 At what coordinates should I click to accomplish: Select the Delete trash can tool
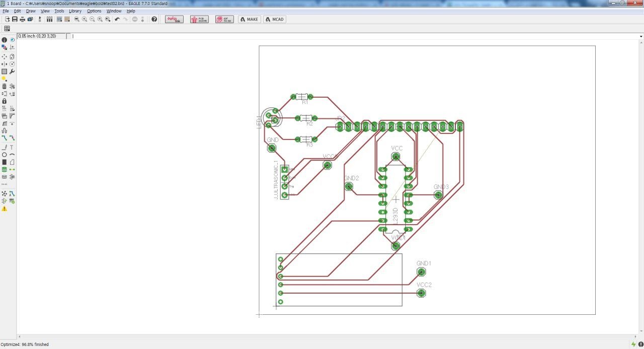5,87
